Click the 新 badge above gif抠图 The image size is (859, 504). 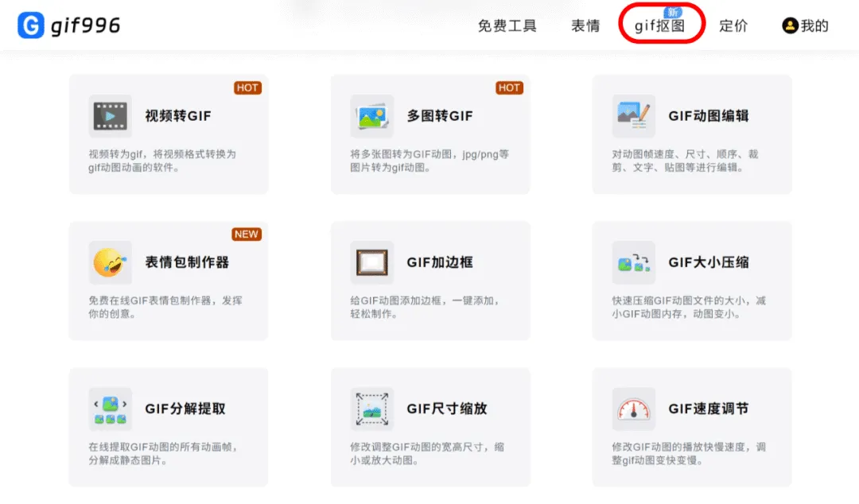click(x=674, y=12)
